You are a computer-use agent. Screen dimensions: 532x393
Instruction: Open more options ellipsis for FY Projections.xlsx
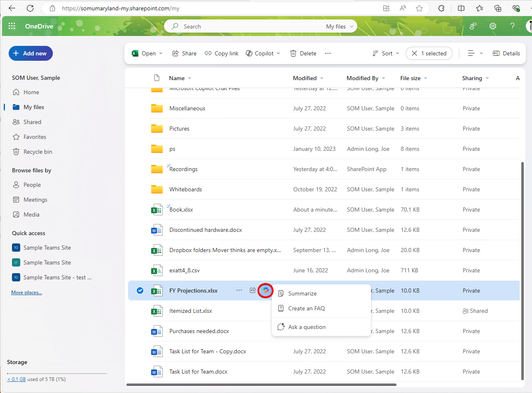pos(239,291)
